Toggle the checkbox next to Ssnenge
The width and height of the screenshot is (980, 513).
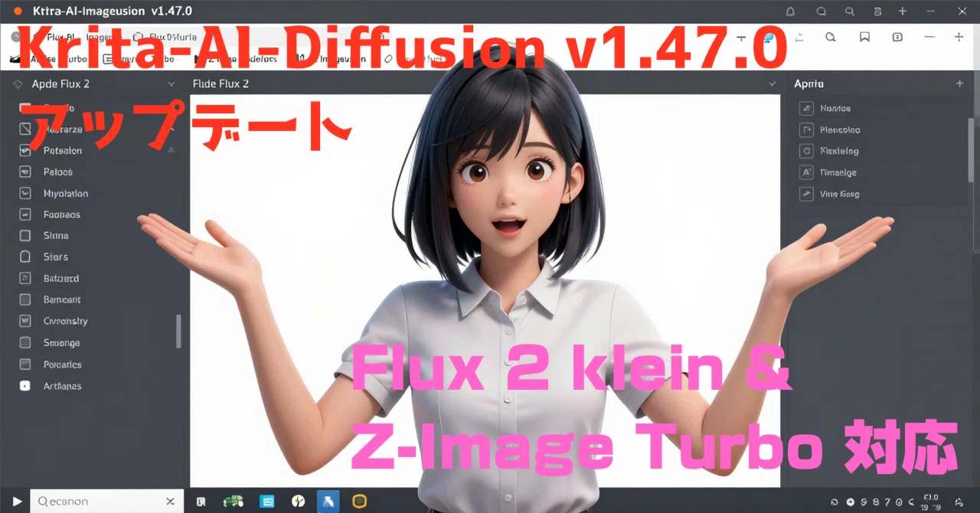click(x=25, y=343)
